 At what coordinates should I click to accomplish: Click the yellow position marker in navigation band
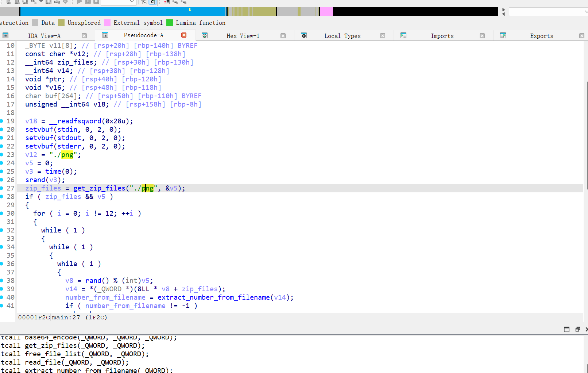(190, 9)
